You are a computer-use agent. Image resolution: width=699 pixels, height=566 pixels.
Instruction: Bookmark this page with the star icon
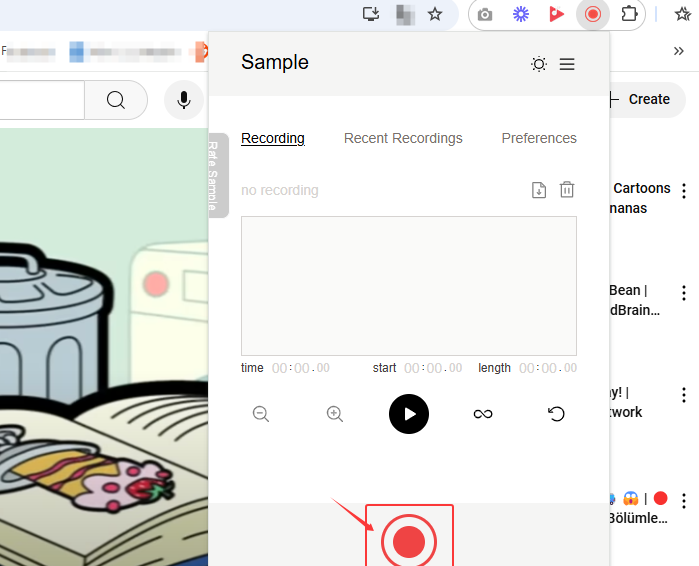(x=435, y=14)
